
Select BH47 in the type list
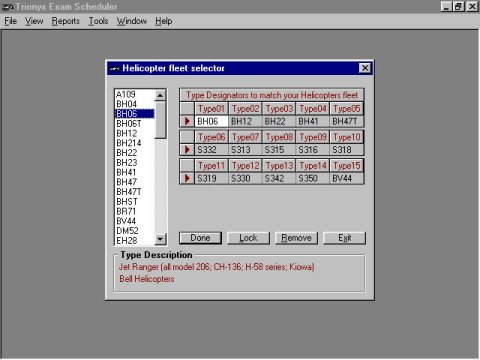[134, 182]
